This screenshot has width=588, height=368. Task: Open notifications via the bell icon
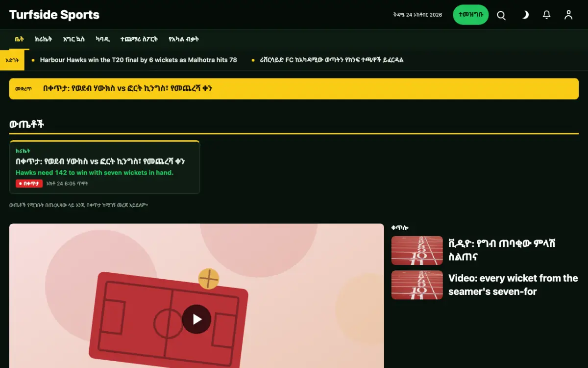click(x=547, y=15)
